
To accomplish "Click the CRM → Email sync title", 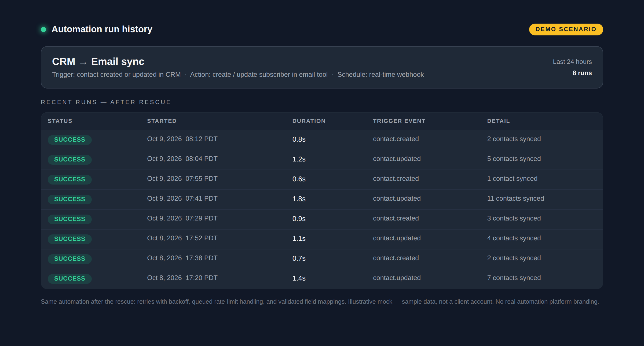I will (x=98, y=61).
